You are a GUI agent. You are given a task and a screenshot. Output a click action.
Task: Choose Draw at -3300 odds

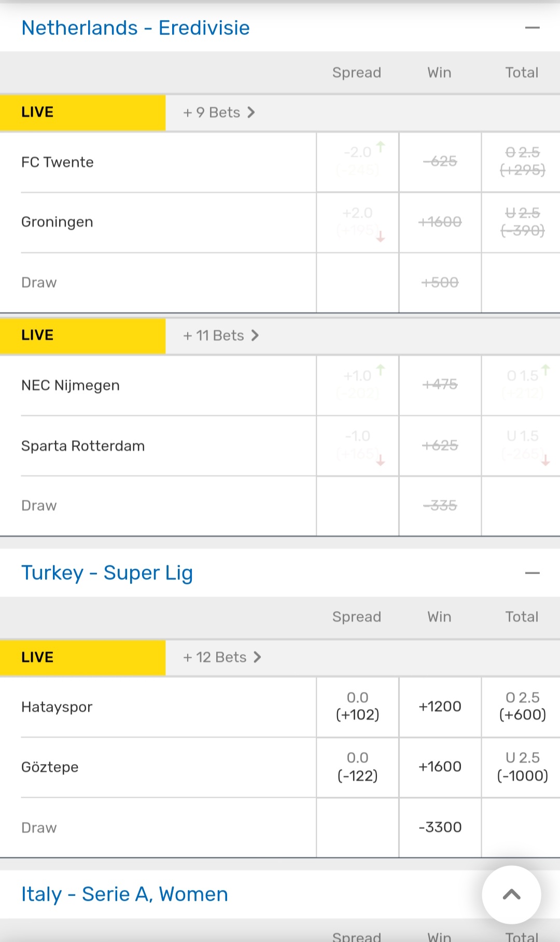(x=440, y=827)
